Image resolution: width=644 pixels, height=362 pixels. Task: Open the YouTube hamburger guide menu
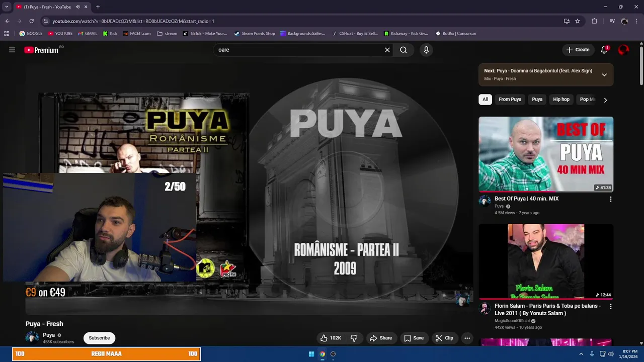pyautogui.click(x=12, y=50)
